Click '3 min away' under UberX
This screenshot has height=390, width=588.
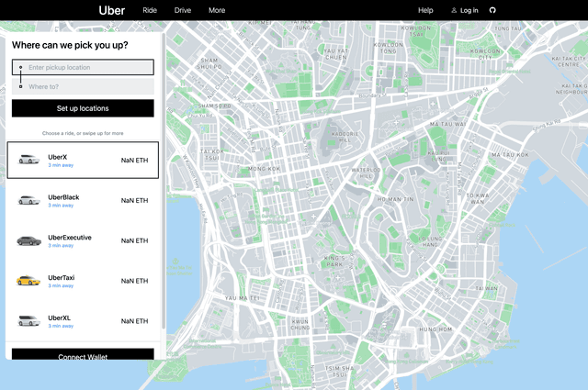[61, 165]
